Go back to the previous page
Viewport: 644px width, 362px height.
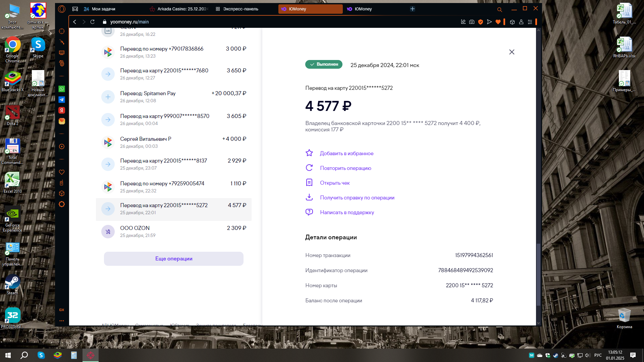coord(75,22)
